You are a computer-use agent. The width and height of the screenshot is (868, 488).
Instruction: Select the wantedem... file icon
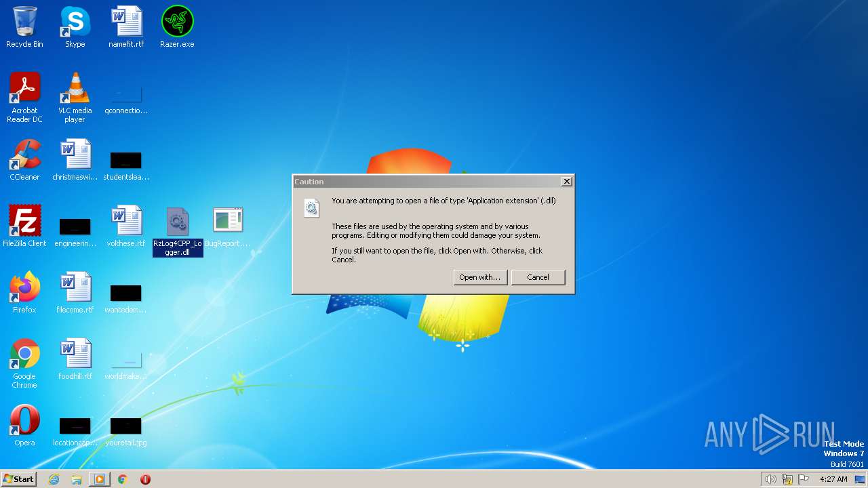(x=126, y=293)
